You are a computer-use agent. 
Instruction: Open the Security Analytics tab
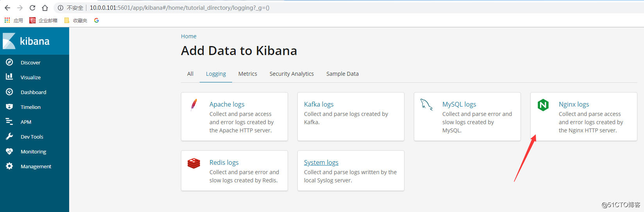click(x=292, y=74)
